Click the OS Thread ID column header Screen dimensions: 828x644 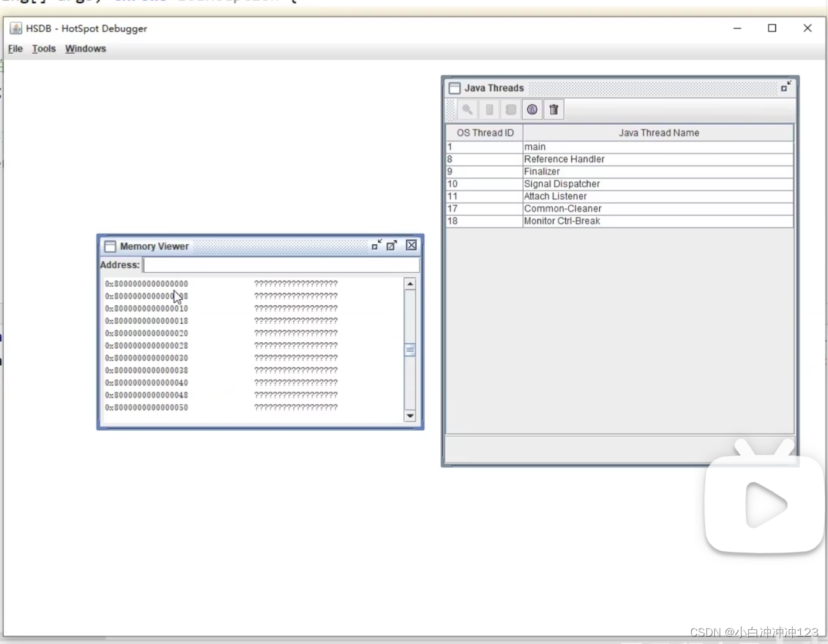click(485, 133)
